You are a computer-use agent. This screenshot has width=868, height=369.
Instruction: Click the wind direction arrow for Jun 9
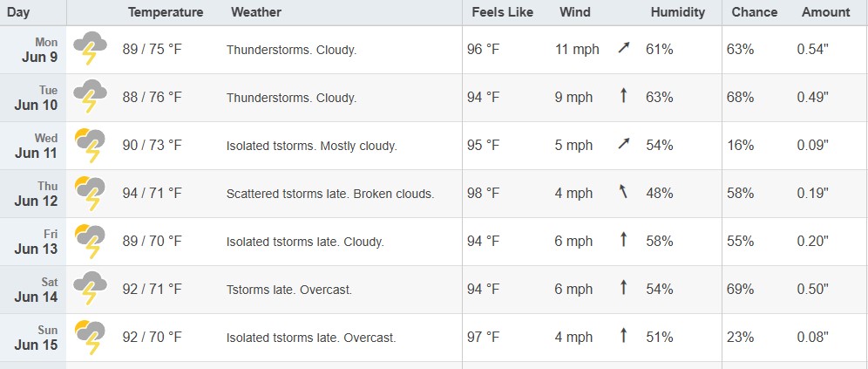624,48
